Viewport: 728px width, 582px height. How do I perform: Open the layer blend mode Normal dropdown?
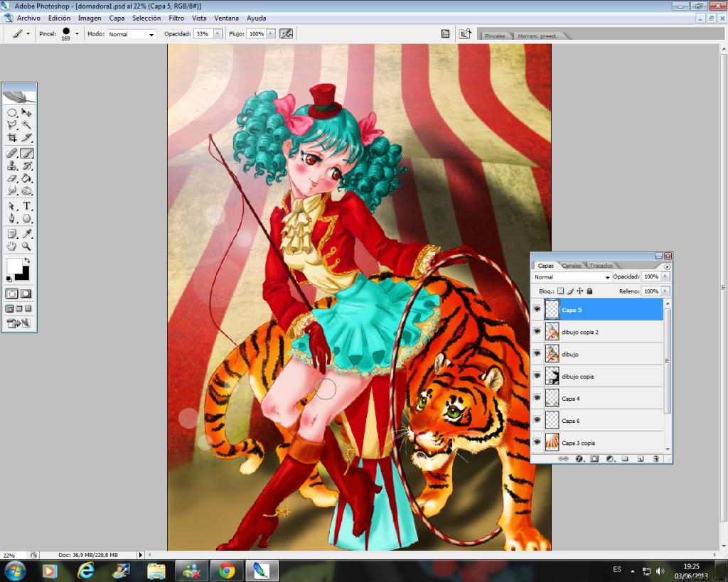[571, 277]
